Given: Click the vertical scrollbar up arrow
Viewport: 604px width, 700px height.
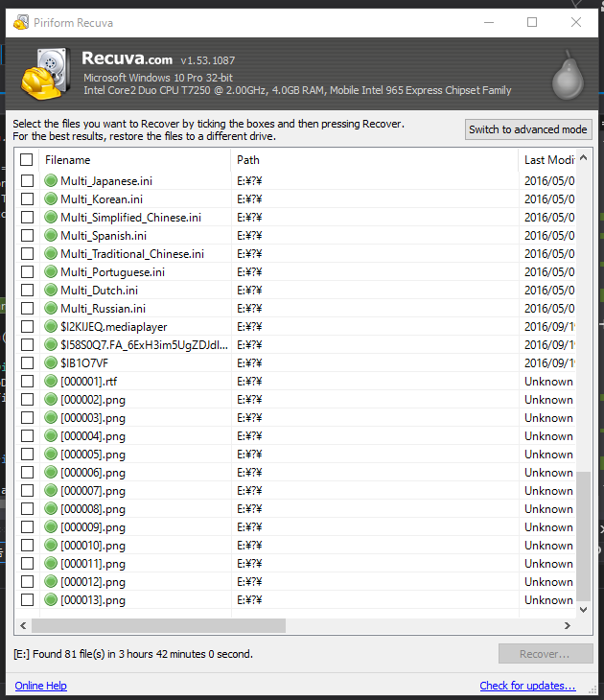Looking at the screenshot, I should (x=583, y=158).
